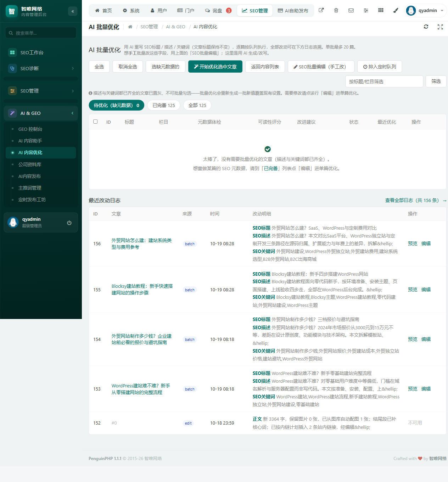Expand the SEO管理 sidebar menu
This screenshot has height=482, width=448.
pos(41,91)
